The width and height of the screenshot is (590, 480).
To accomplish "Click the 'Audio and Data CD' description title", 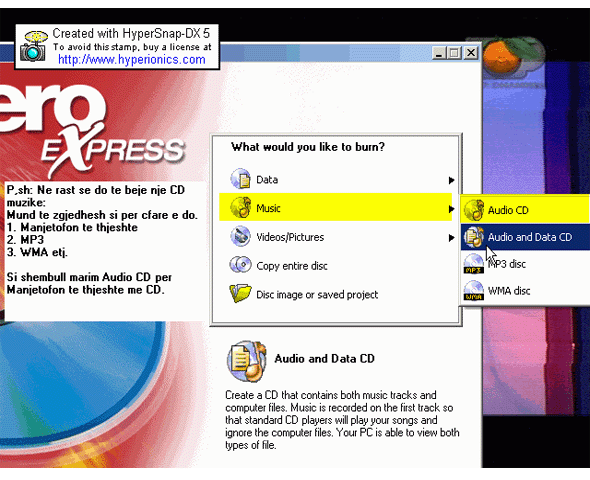I will (x=324, y=358).
